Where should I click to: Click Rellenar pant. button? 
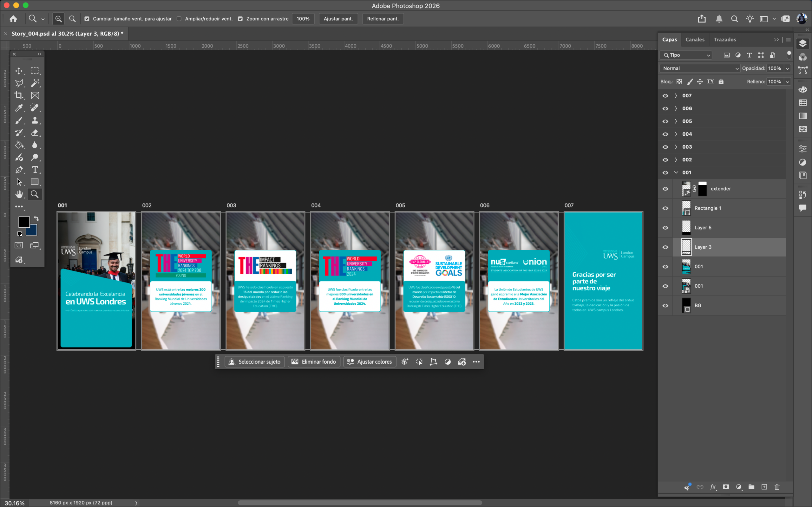[383, 19]
